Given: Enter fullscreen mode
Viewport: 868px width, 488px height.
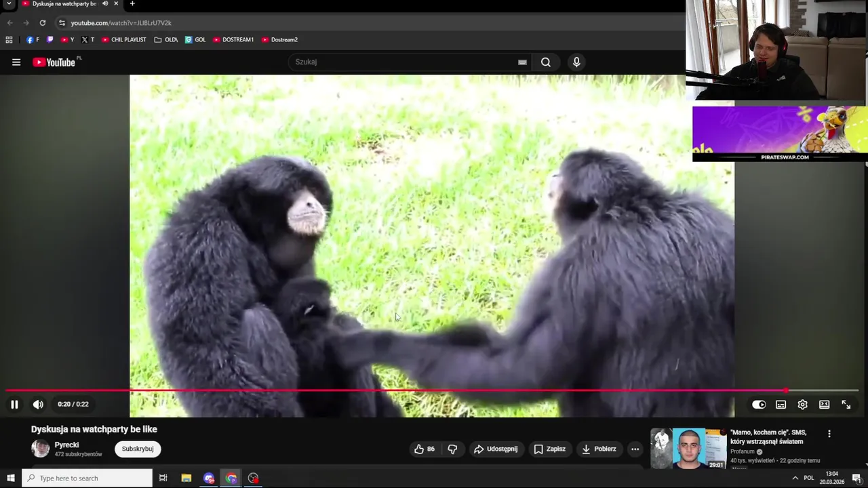Looking at the screenshot, I should (x=846, y=405).
